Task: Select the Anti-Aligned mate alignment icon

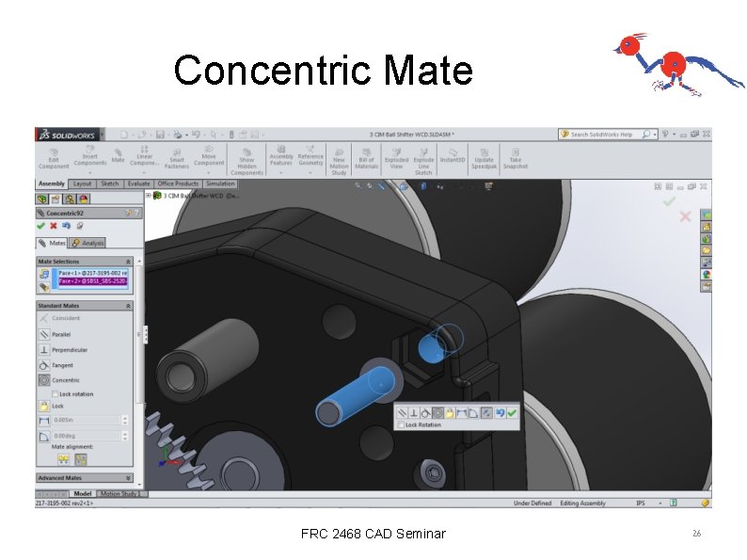Action: coord(81,459)
